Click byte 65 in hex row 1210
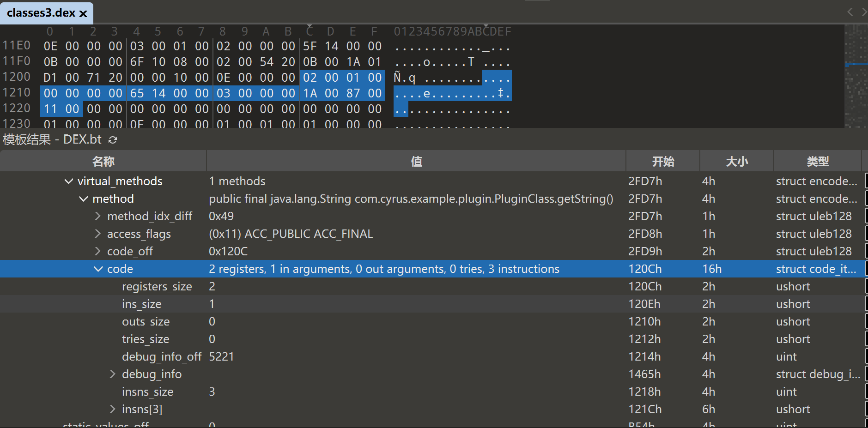The image size is (868, 428). (137, 93)
